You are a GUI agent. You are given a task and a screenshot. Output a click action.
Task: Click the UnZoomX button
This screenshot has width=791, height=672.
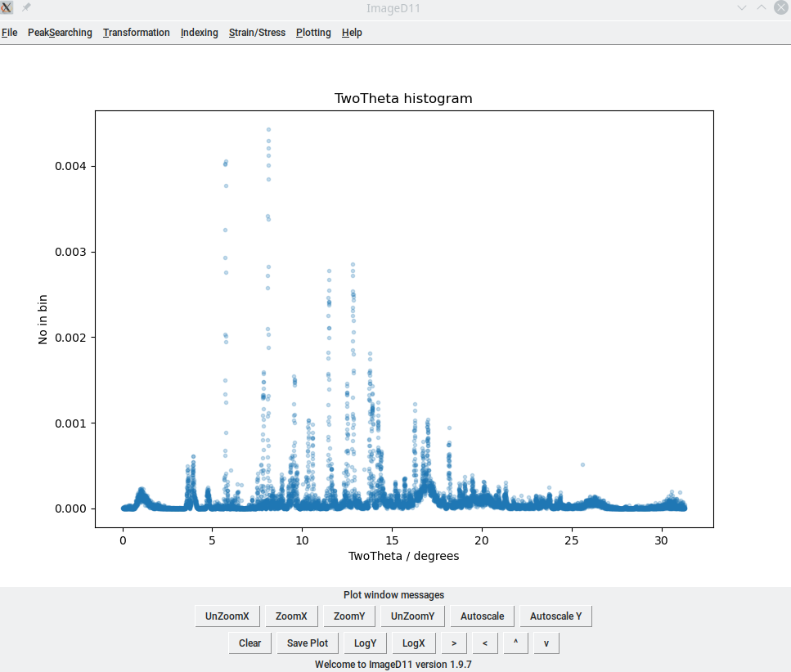tap(227, 616)
